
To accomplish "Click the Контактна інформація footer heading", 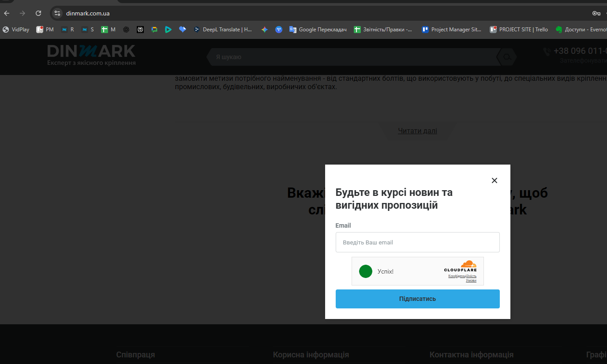I will (472, 355).
